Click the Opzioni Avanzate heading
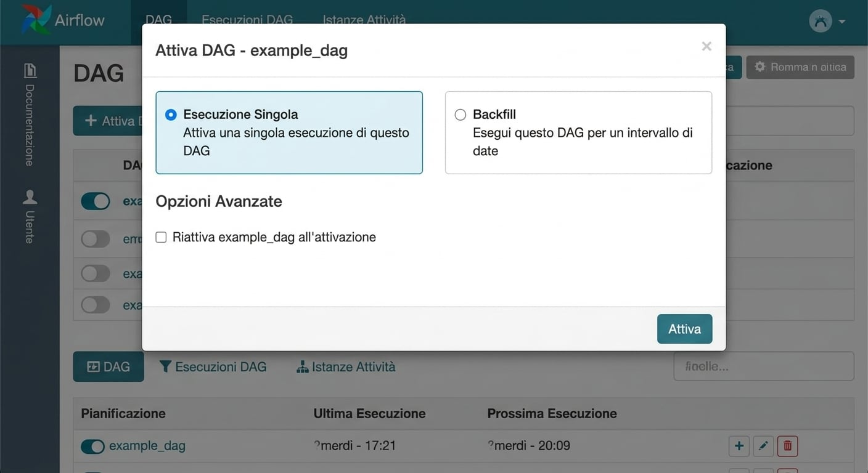Image resolution: width=868 pixels, height=473 pixels. click(219, 201)
